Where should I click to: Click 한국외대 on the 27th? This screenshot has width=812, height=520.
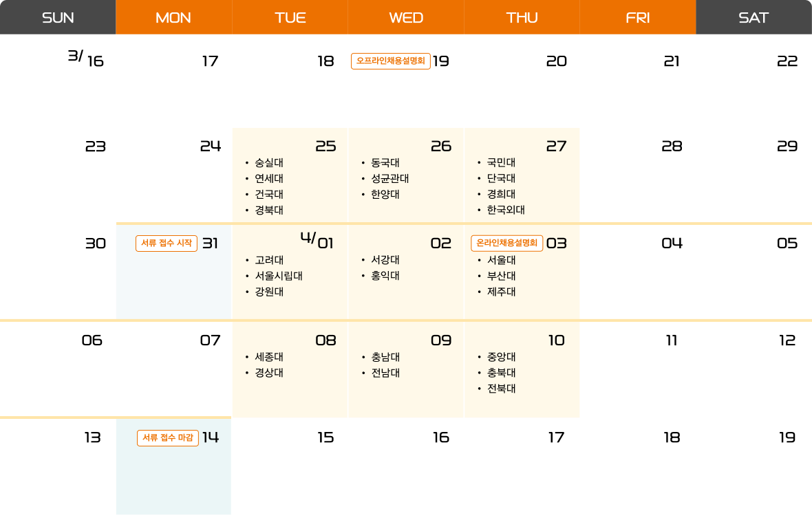[x=506, y=210]
